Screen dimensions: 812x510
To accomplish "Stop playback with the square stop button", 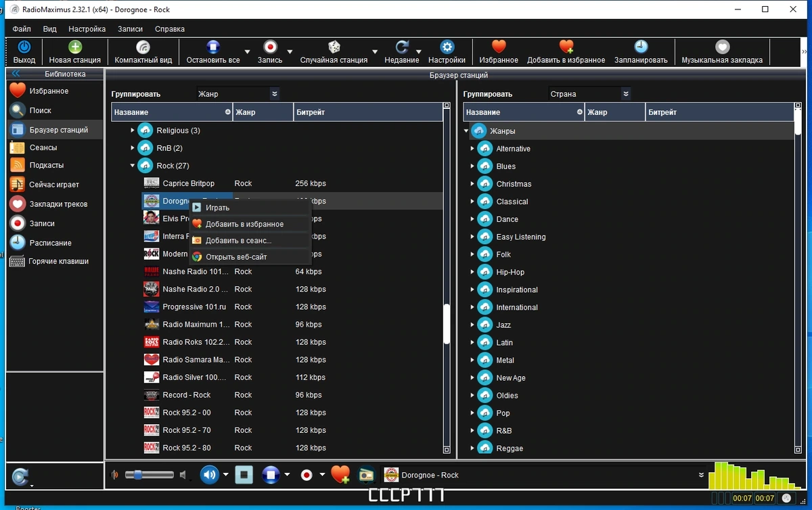I will tap(244, 475).
